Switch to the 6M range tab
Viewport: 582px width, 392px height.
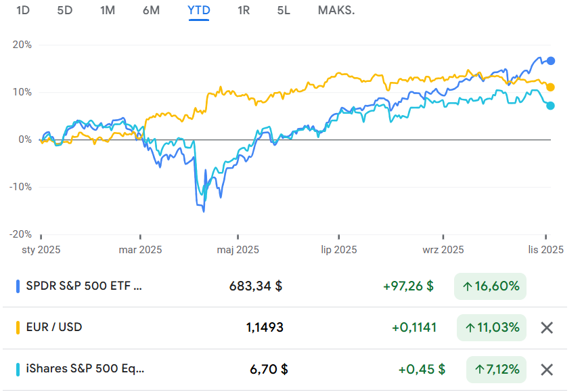pos(151,10)
